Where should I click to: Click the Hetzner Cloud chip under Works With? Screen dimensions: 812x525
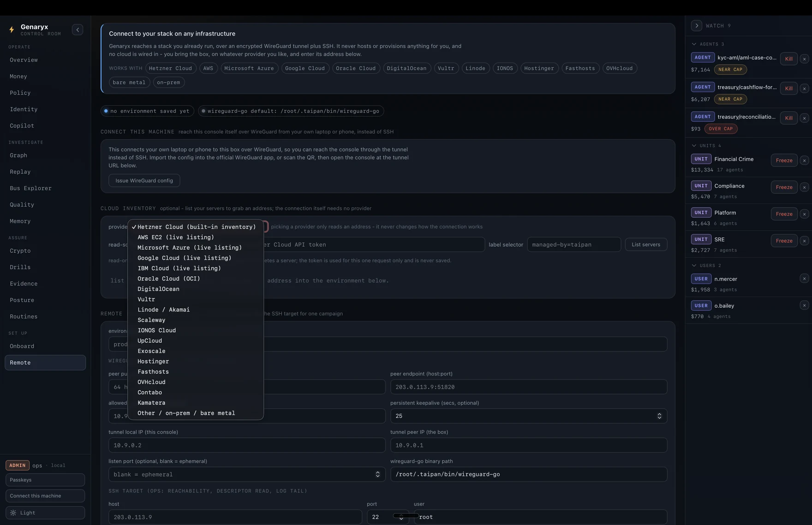[x=170, y=68]
